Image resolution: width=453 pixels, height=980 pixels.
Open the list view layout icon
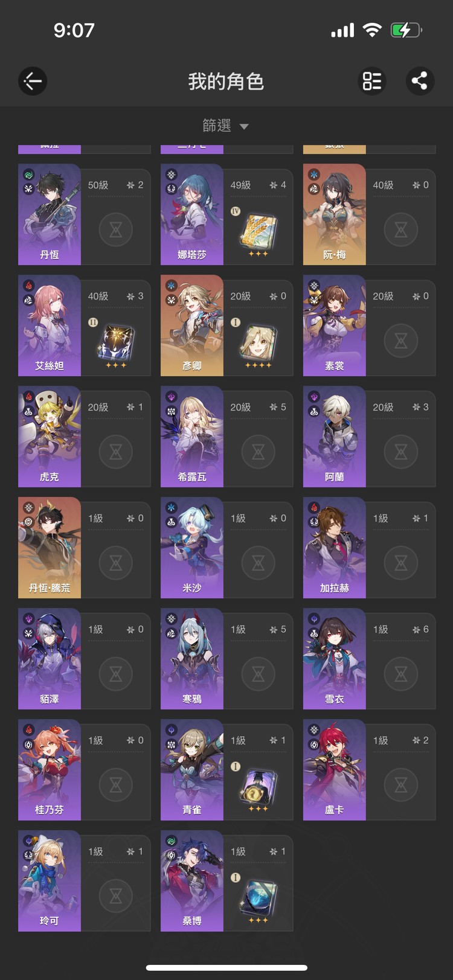coord(372,81)
